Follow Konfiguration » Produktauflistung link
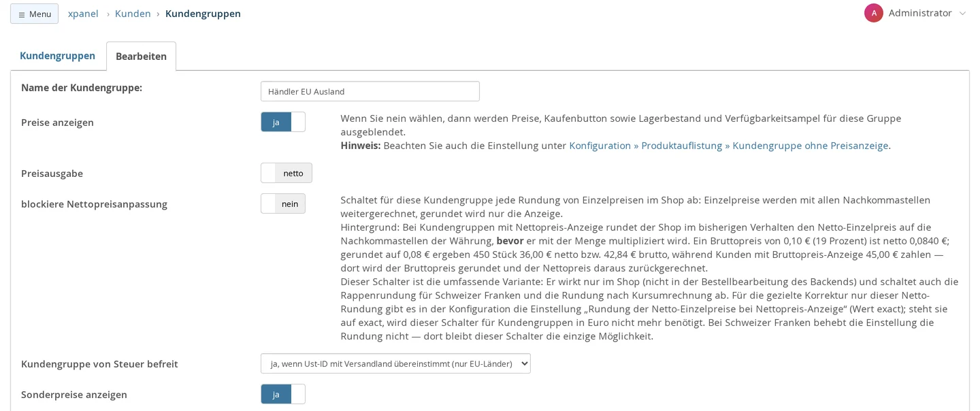The image size is (980, 411). 729,146
